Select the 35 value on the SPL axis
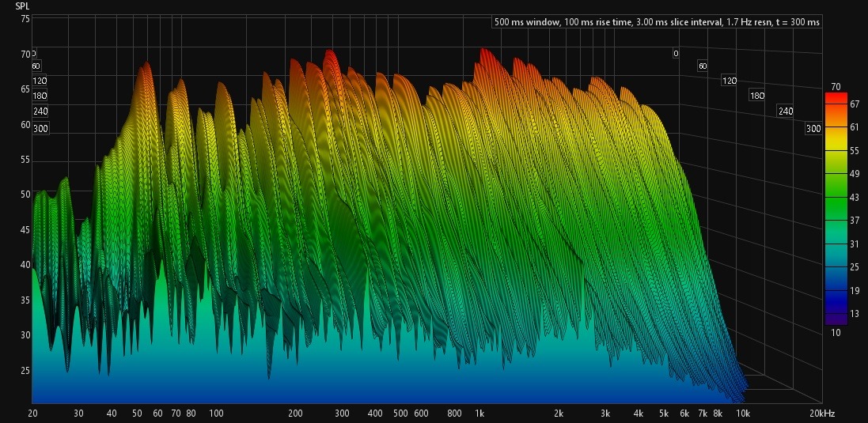The image size is (868, 423). click(x=25, y=301)
